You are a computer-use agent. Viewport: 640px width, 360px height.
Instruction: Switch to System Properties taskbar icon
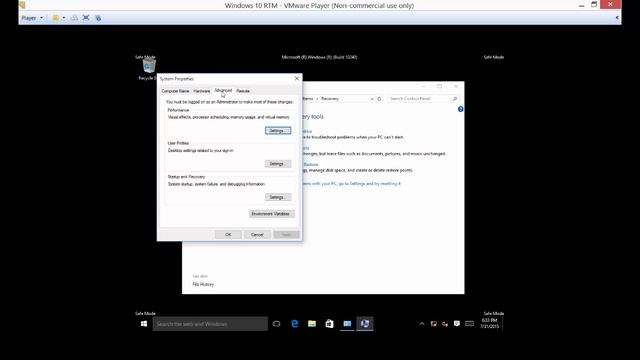pyautogui.click(x=365, y=324)
